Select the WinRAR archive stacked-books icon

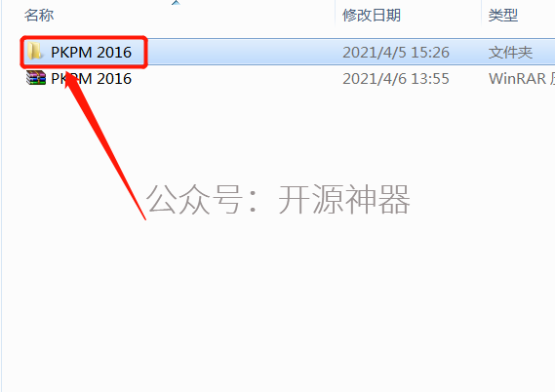pyautogui.click(x=36, y=78)
